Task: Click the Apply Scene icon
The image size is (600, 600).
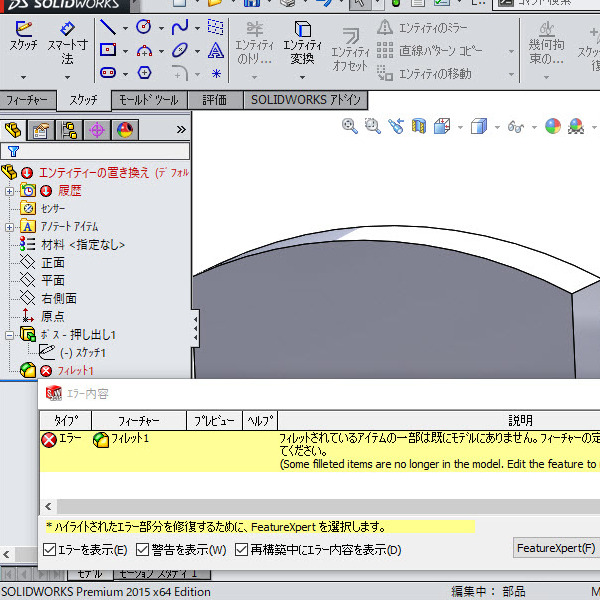Action: click(576, 126)
